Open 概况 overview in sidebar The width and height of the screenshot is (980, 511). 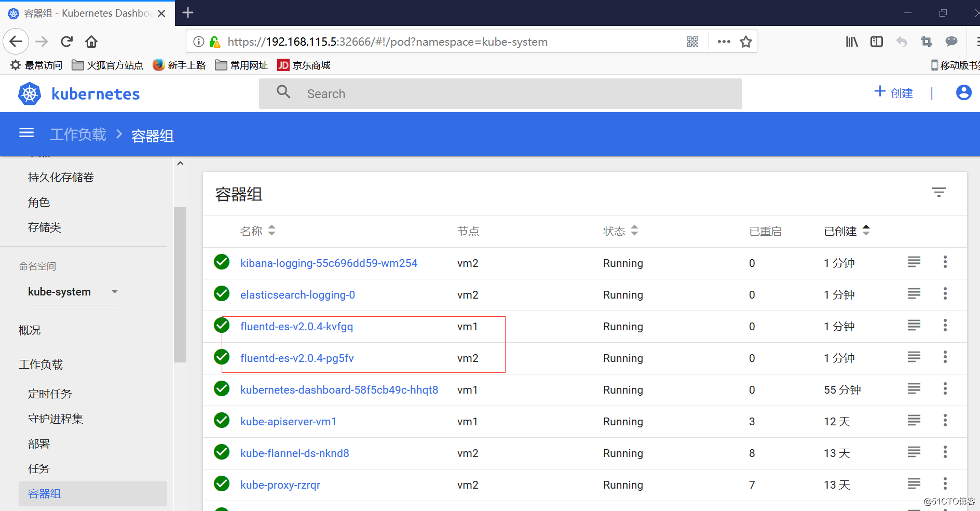(x=30, y=330)
